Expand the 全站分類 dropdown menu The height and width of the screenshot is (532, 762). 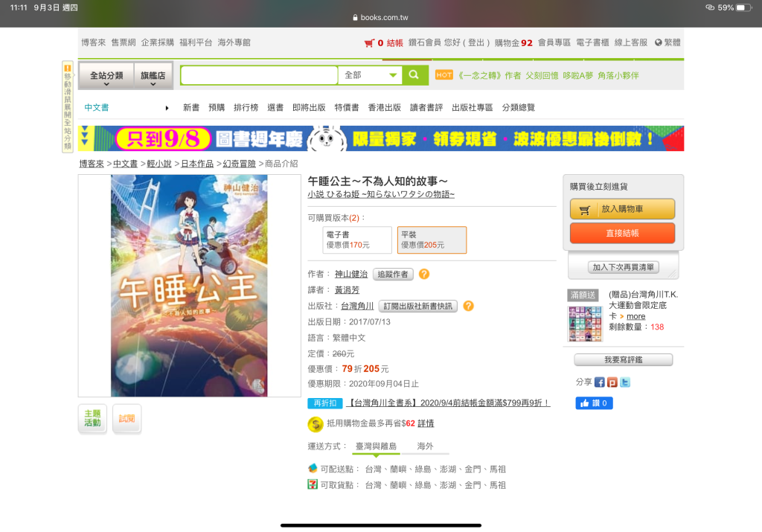(106, 76)
